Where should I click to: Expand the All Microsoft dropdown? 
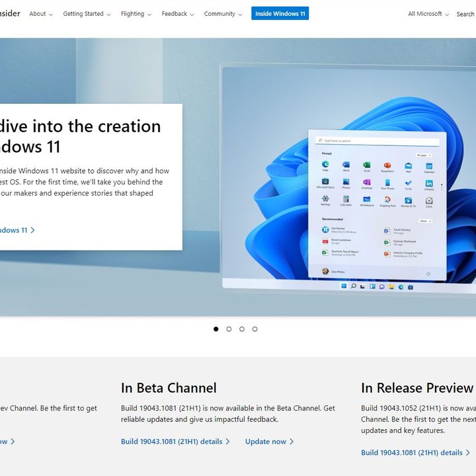pos(428,14)
